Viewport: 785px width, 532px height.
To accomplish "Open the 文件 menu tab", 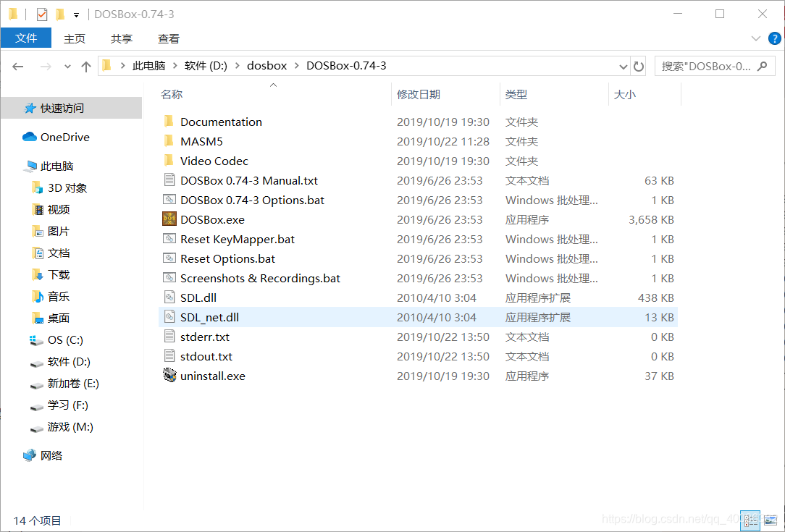I will tap(26, 38).
